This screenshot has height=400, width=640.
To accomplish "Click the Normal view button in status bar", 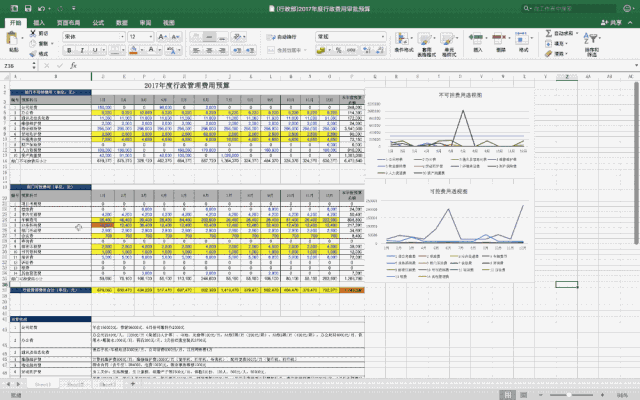I will [x=507, y=395].
